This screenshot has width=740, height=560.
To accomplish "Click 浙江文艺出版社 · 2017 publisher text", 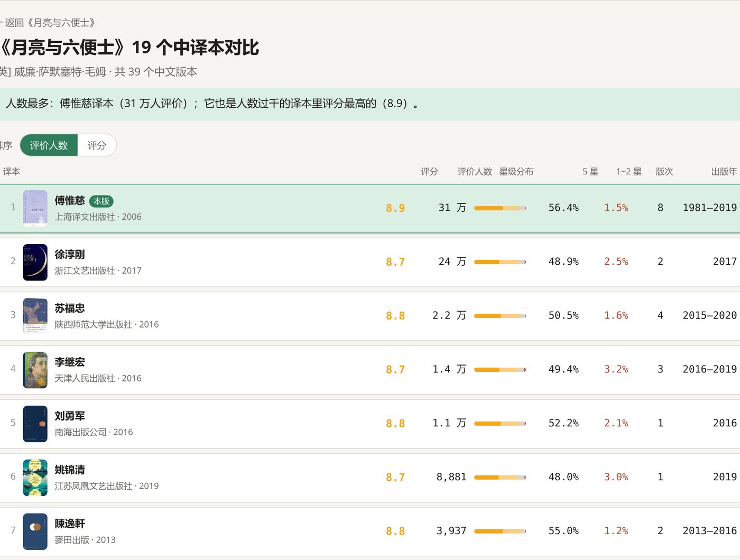I will coord(98,270).
